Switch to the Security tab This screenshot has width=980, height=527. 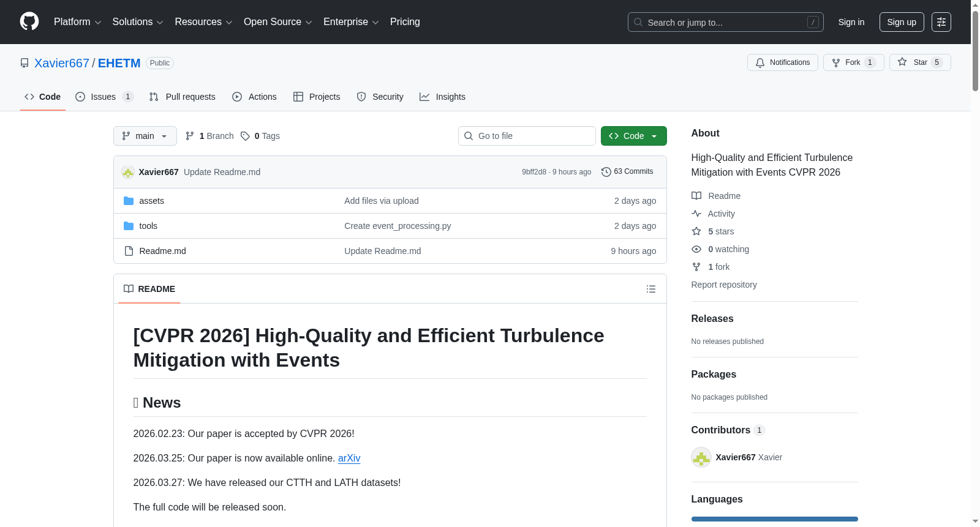click(380, 97)
